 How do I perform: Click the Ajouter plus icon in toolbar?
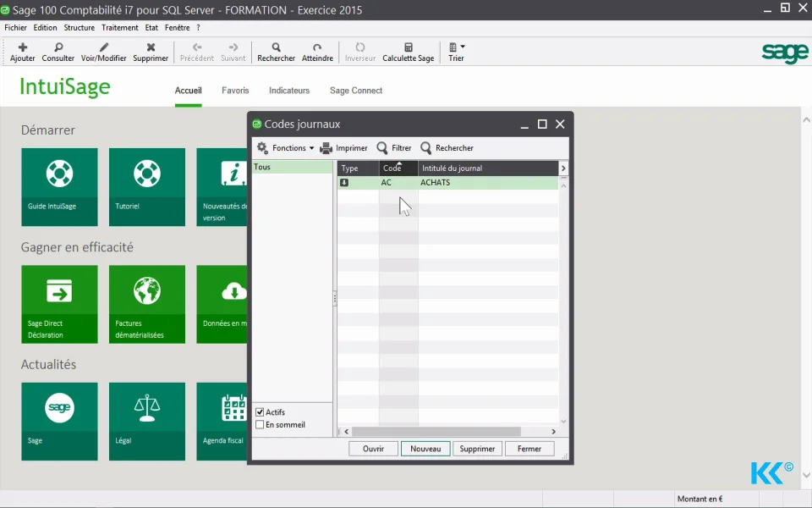(x=22, y=47)
